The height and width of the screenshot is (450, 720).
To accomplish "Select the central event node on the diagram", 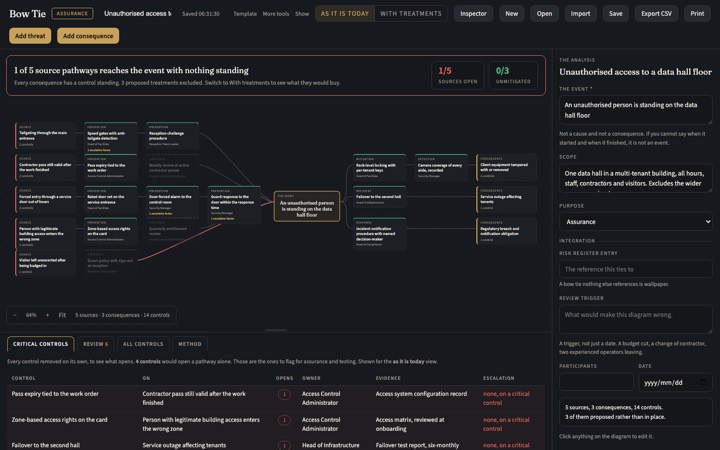I will 307,207.
